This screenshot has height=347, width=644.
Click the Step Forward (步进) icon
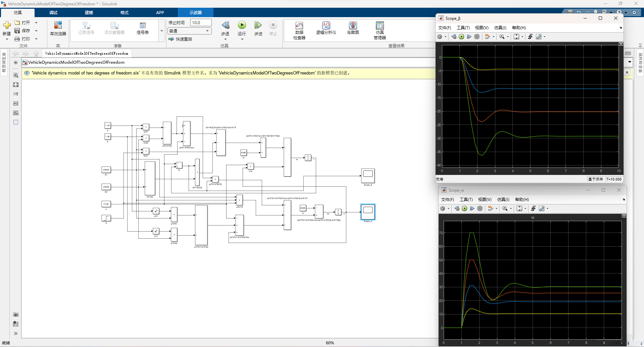258,26
